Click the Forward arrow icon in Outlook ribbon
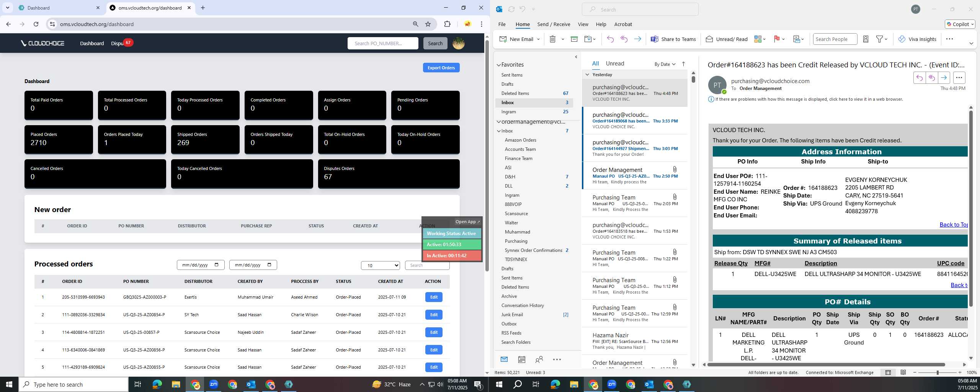The image size is (980, 392). [x=637, y=39]
